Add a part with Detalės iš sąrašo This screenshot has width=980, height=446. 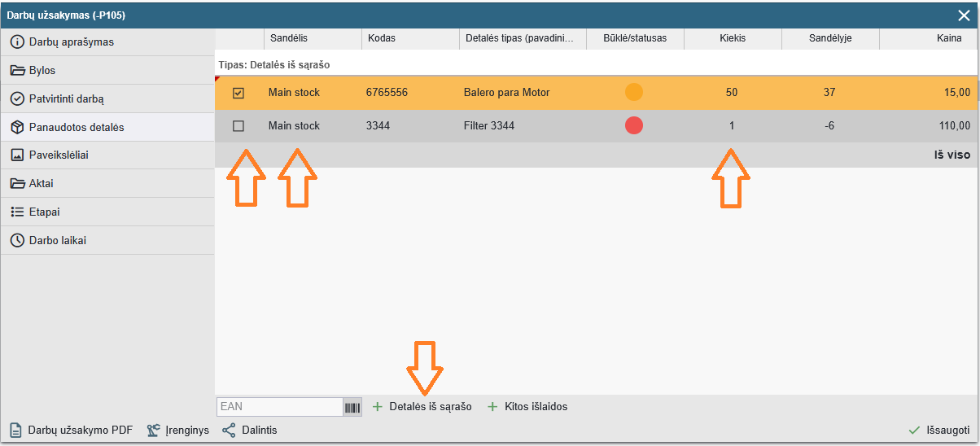click(422, 407)
